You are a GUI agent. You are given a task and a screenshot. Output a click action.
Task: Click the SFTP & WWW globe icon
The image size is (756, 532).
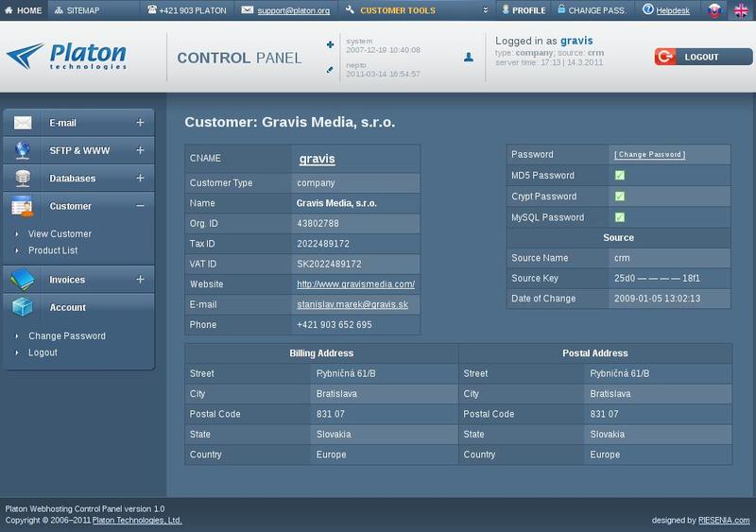(23, 150)
